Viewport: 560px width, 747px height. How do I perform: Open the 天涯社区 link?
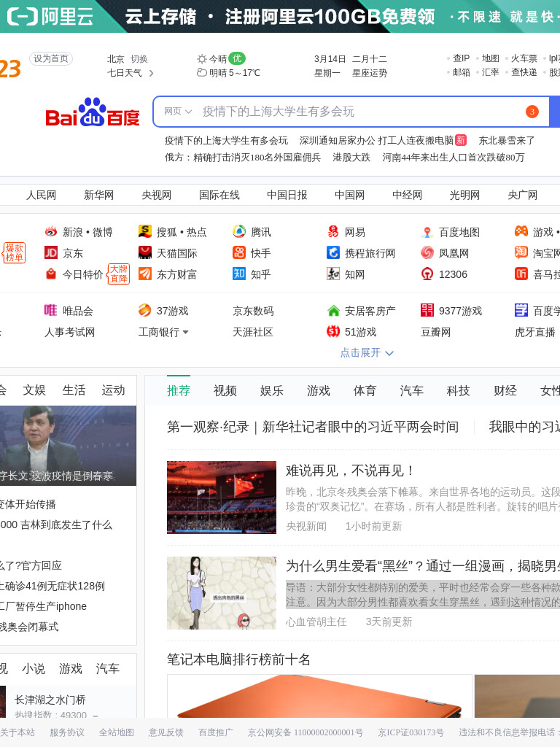(253, 332)
